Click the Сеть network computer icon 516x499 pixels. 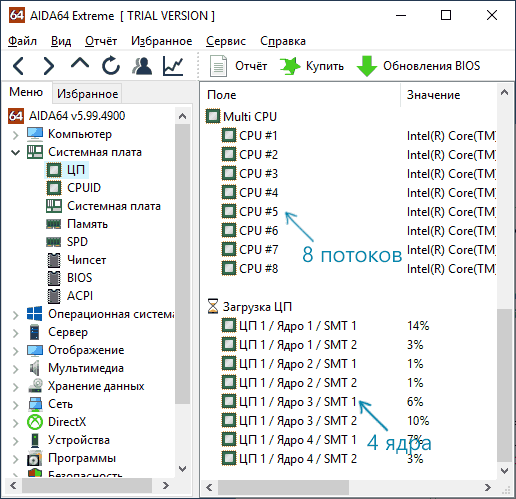(x=35, y=404)
